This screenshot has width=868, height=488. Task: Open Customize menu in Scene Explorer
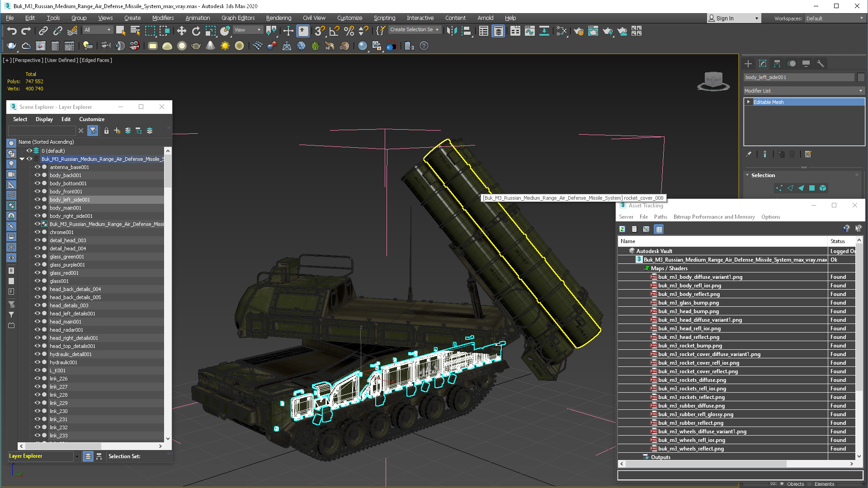(x=92, y=119)
